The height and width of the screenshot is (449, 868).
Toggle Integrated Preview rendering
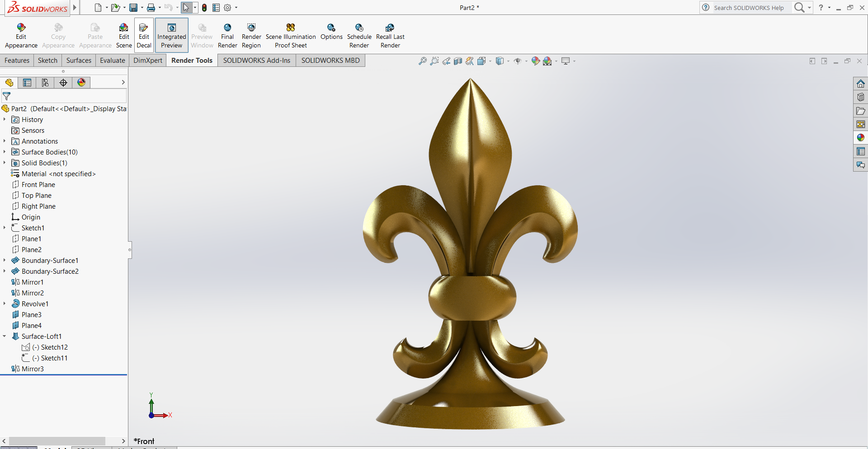tap(171, 36)
